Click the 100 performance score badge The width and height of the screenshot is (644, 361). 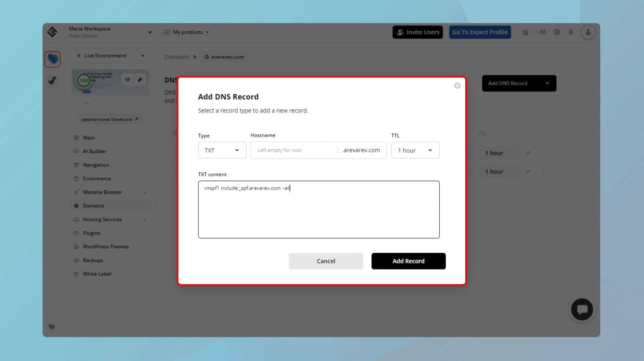coord(83,81)
